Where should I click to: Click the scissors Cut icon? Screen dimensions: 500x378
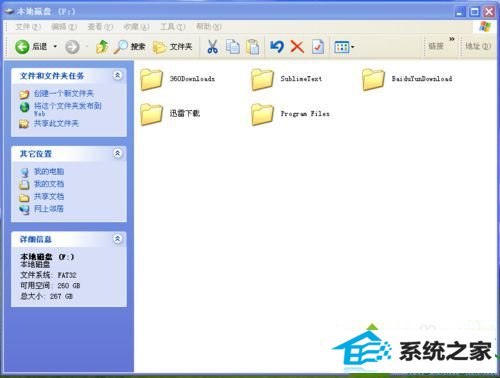tap(212, 47)
